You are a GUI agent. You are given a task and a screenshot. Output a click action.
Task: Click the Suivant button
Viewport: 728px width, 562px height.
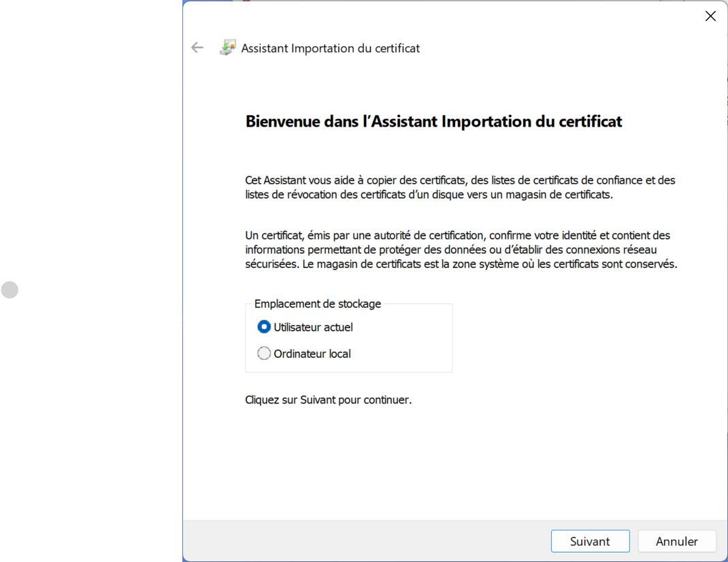coord(590,542)
